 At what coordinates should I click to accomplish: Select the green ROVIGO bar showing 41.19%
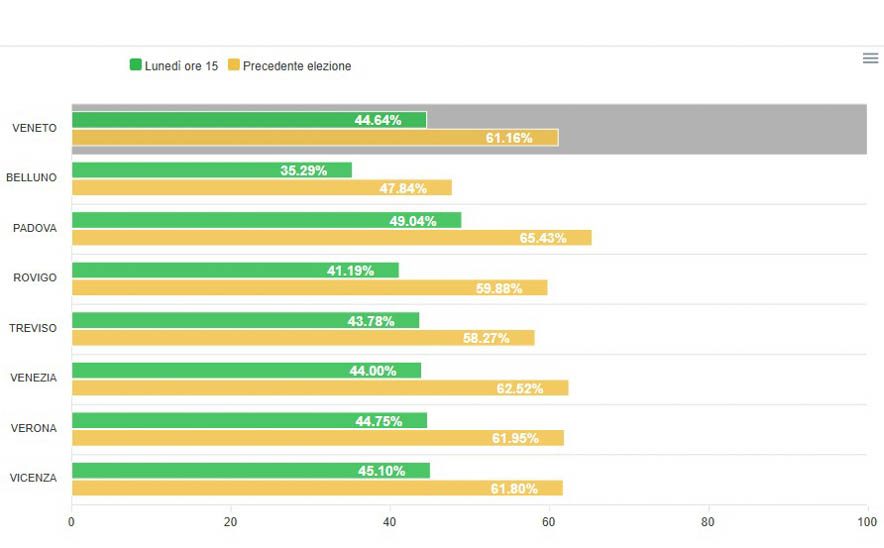pyautogui.click(x=235, y=270)
